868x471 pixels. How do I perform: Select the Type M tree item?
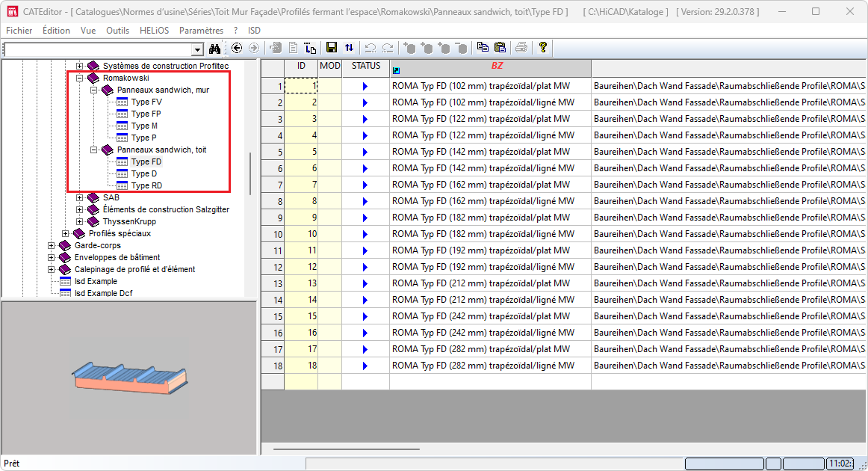click(x=144, y=126)
